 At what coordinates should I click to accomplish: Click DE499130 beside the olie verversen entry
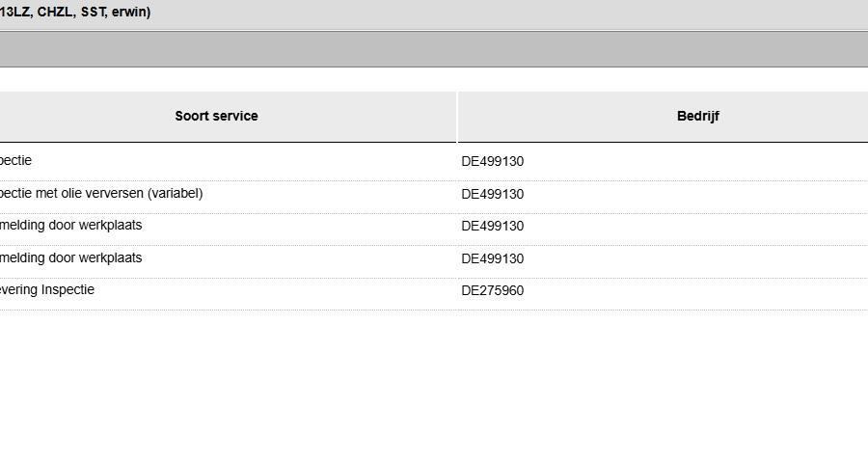point(492,195)
